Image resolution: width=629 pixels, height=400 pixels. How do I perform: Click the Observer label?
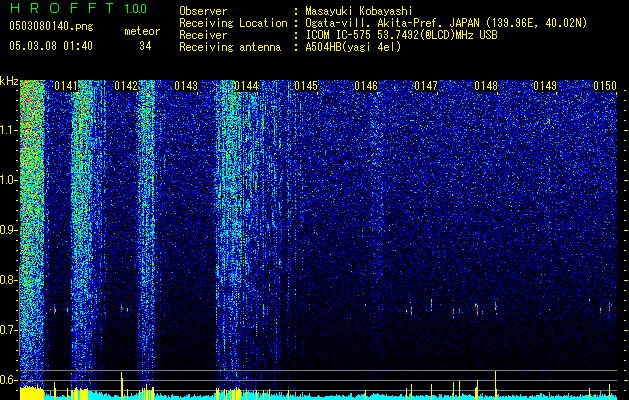pyautogui.click(x=203, y=11)
